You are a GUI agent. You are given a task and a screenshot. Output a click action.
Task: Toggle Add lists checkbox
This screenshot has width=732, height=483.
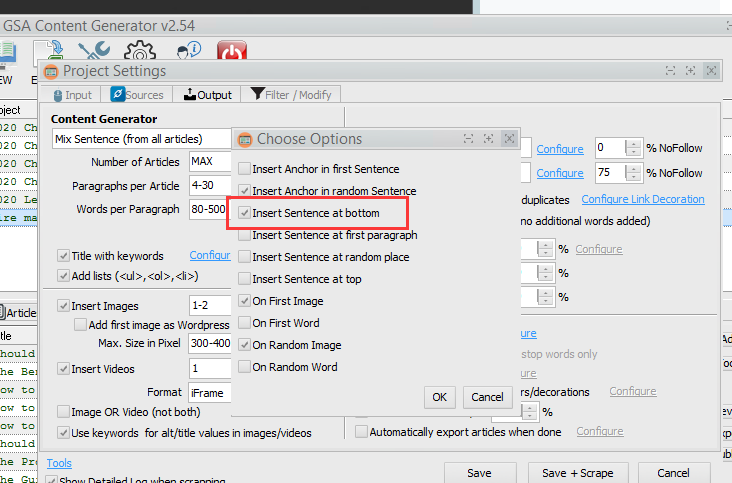click(x=63, y=276)
